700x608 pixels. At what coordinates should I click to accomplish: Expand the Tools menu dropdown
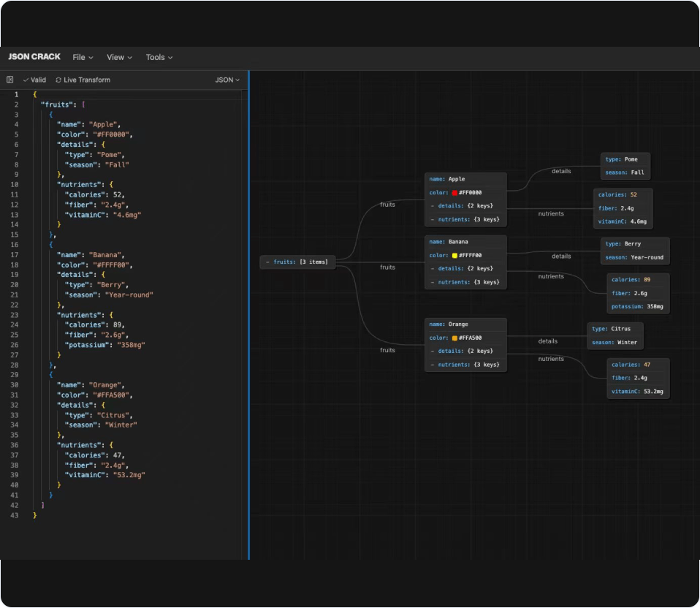[x=159, y=57]
